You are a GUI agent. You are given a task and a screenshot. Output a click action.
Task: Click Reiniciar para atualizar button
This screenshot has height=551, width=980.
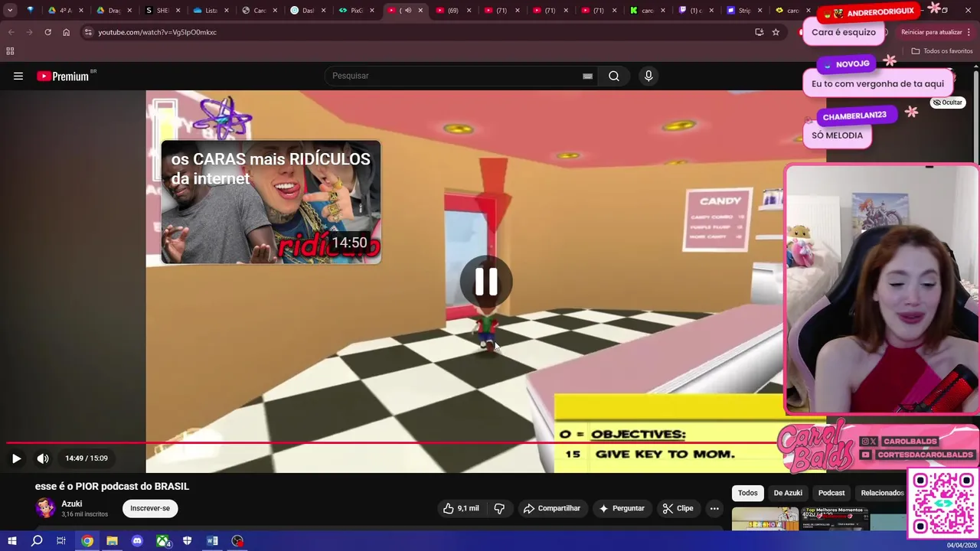(931, 32)
